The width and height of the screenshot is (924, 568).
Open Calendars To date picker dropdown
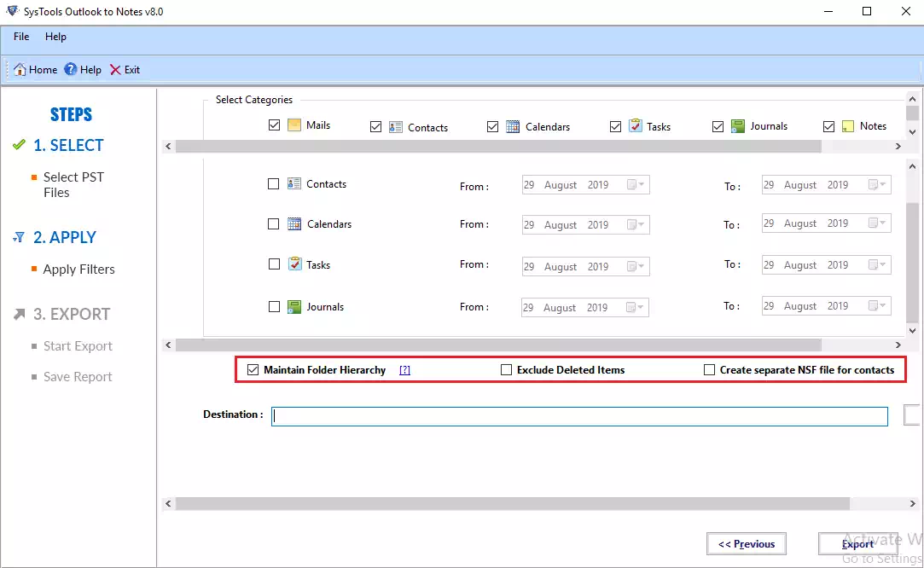click(877, 223)
